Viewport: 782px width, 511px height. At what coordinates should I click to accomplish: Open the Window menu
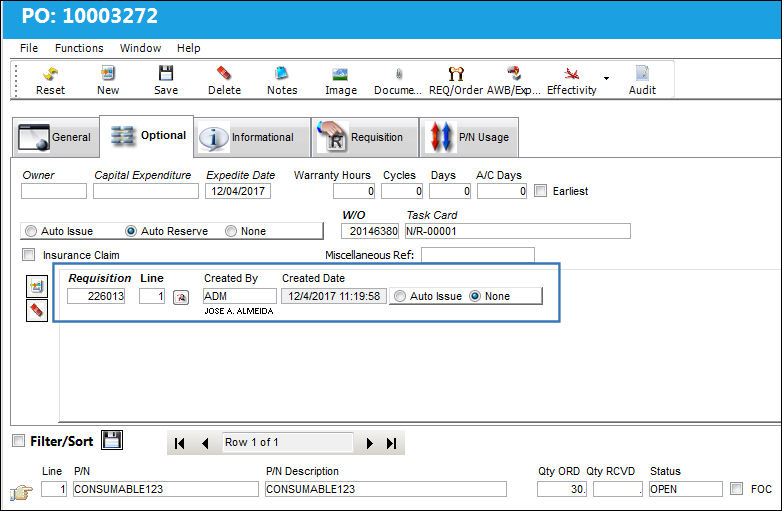tap(140, 48)
